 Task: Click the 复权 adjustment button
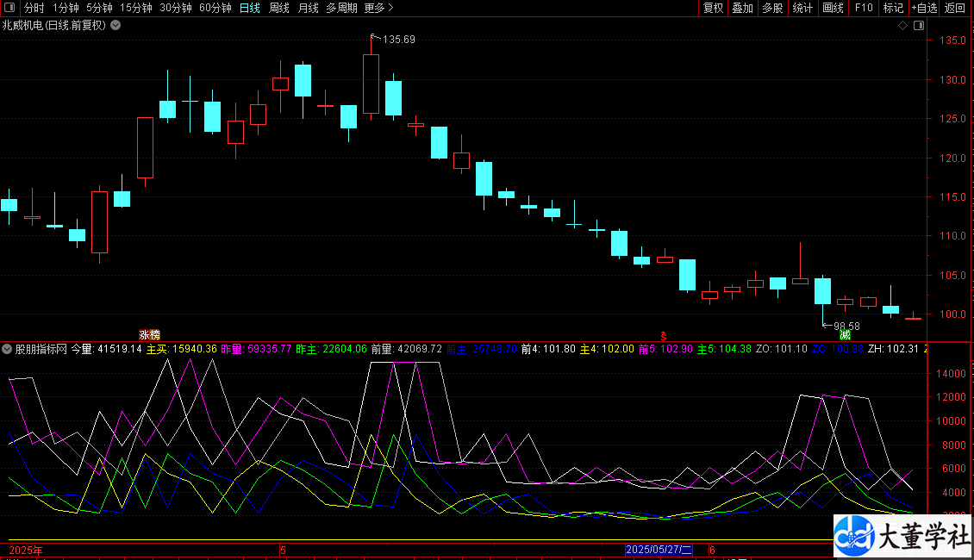tap(714, 8)
